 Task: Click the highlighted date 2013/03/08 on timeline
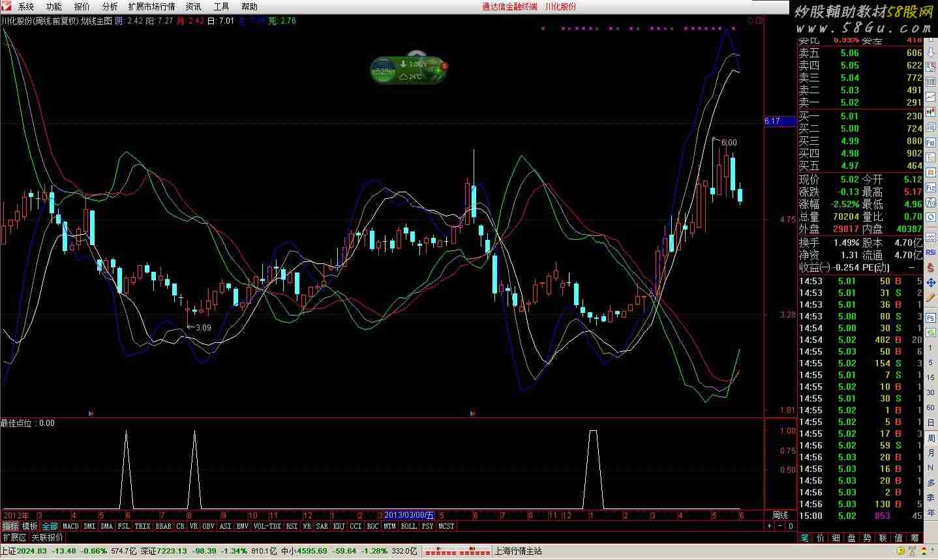[x=409, y=516]
